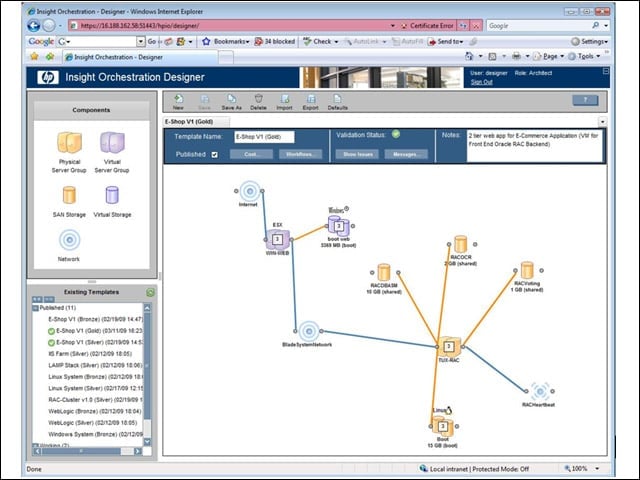Click the Cost button
The image size is (640, 480).
click(x=251, y=154)
